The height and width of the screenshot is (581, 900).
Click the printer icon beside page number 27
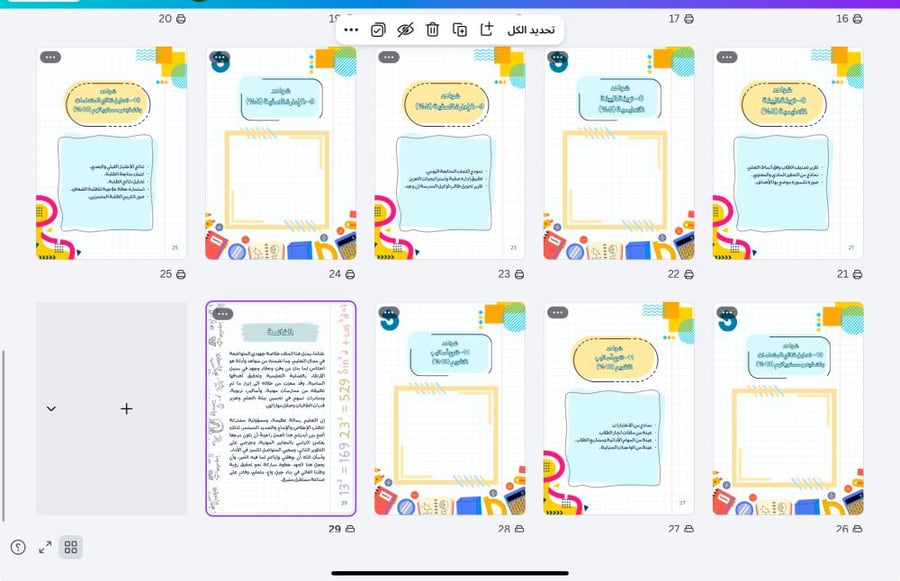point(689,529)
